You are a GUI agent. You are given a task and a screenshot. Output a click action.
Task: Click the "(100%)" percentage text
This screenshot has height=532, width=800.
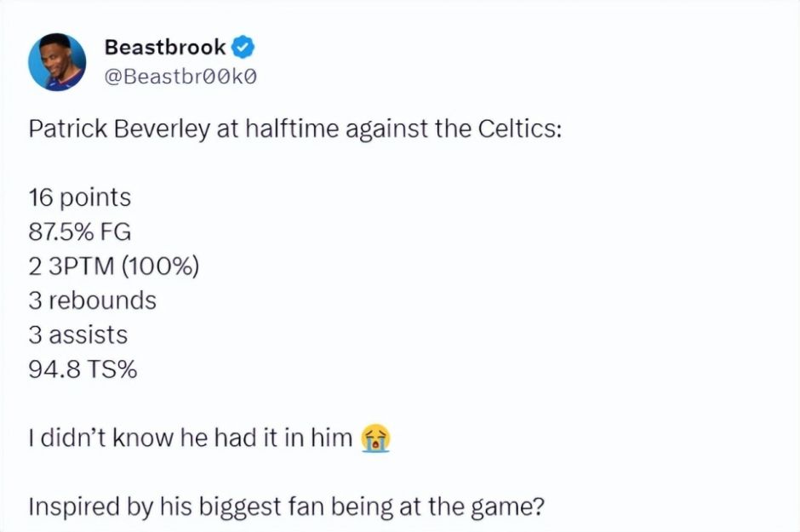coord(160,266)
